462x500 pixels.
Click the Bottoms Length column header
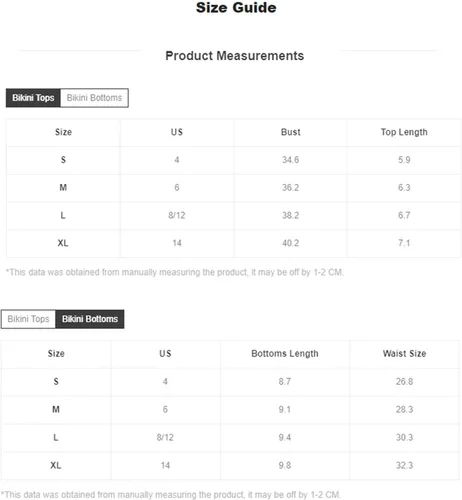coord(285,353)
